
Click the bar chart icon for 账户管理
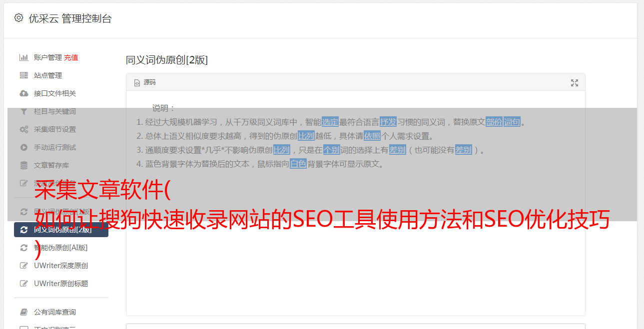pos(23,57)
